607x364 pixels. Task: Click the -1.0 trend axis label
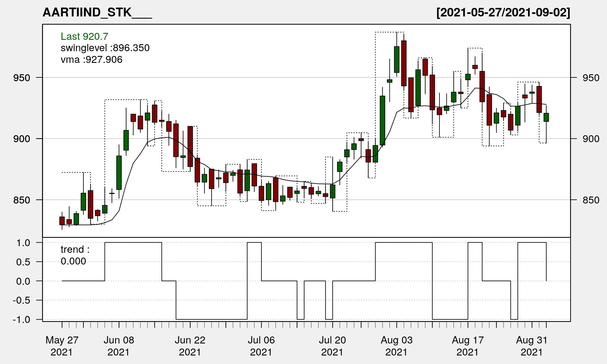tap(21, 319)
